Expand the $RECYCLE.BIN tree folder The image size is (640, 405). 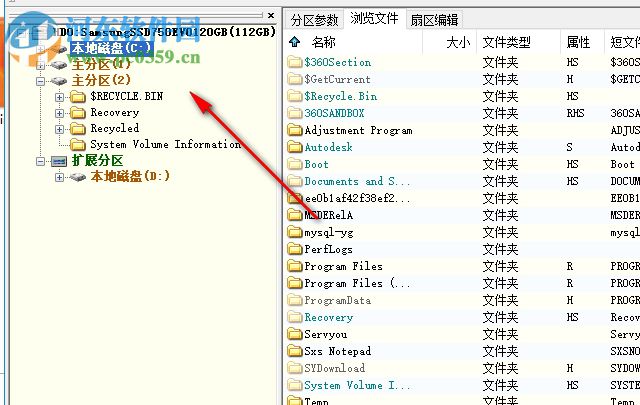[x=59, y=97]
